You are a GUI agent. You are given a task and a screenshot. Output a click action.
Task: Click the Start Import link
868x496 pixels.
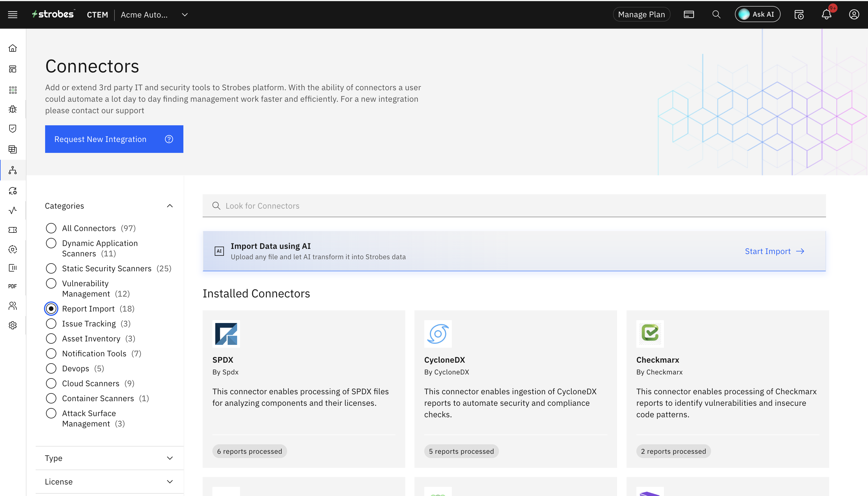coord(774,251)
